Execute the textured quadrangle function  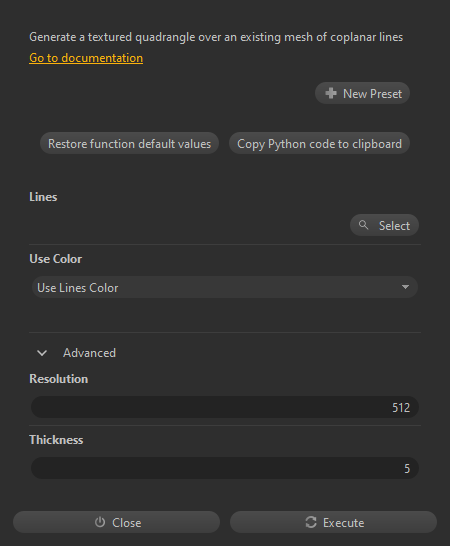coord(333,522)
